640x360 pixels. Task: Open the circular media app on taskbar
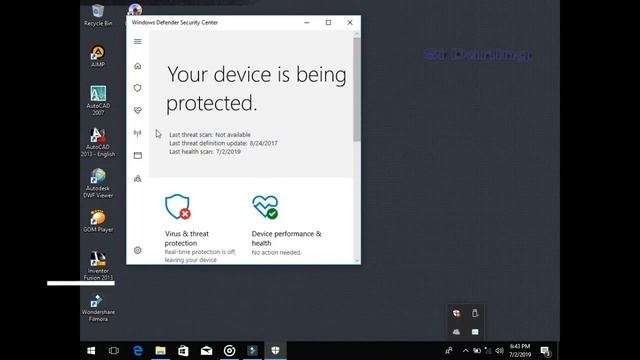pos(229,351)
